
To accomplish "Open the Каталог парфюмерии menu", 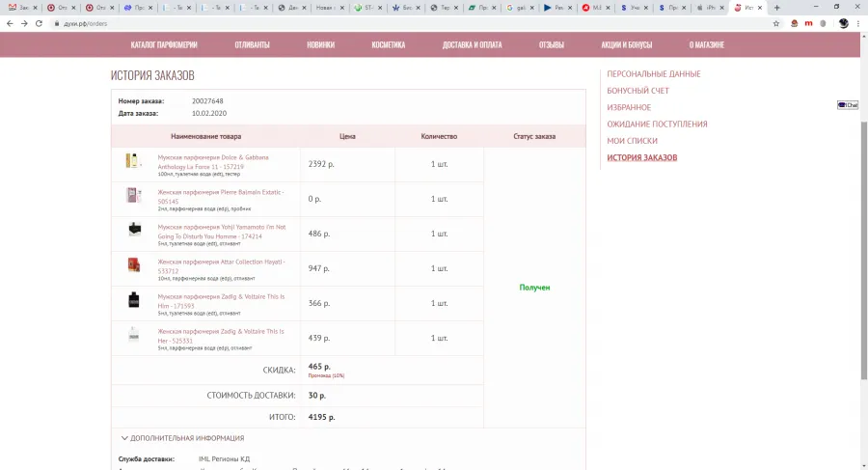I will click(x=164, y=45).
